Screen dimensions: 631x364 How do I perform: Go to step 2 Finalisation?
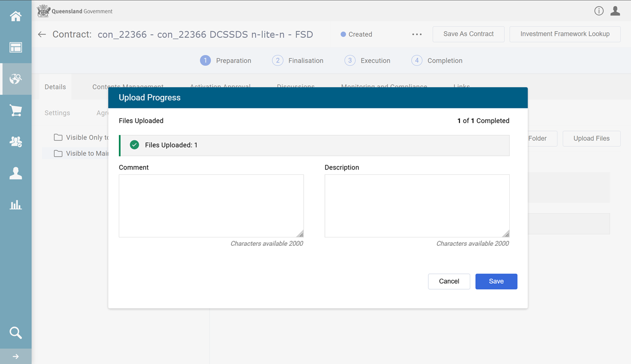pyautogui.click(x=298, y=61)
